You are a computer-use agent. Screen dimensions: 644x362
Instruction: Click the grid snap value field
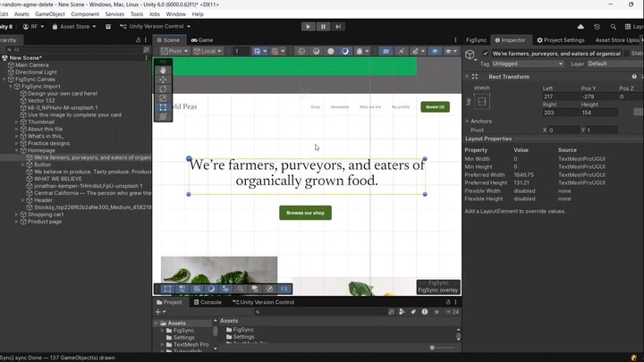coord(241,51)
